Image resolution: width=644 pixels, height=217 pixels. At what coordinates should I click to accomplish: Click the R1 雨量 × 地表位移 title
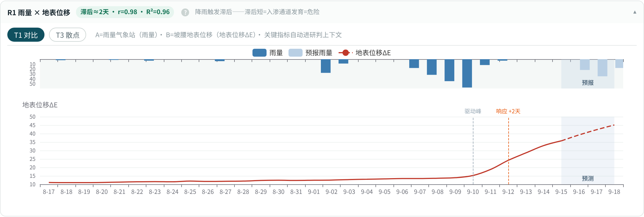tap(39, 13)
